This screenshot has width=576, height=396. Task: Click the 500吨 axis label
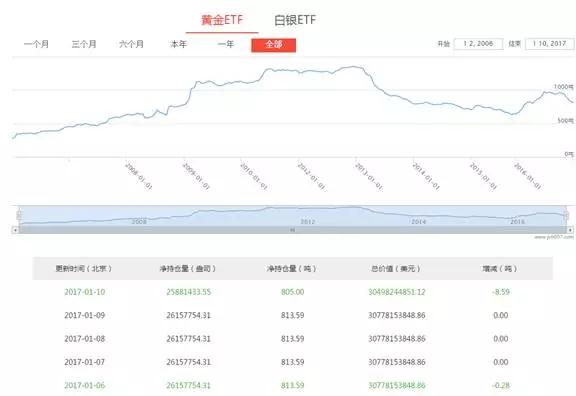[x=565, y=120]
